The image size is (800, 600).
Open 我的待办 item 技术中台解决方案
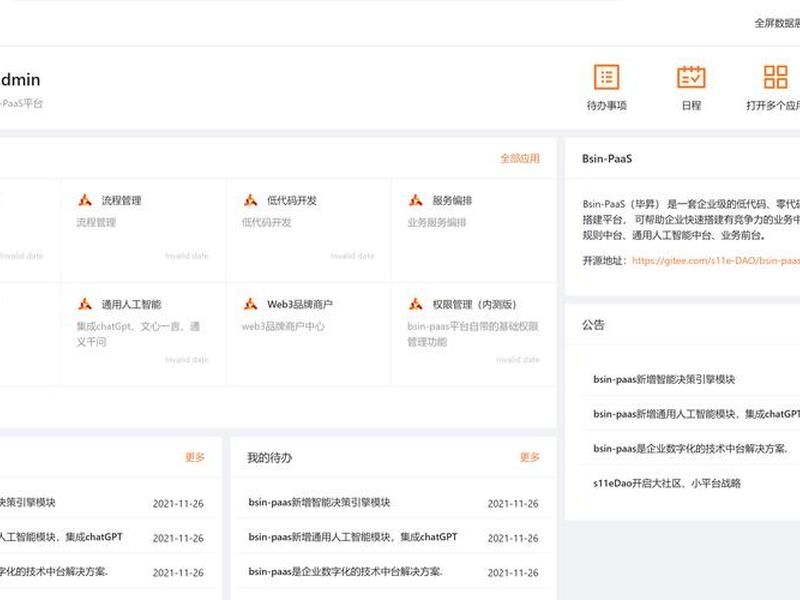tap(345, 572)
